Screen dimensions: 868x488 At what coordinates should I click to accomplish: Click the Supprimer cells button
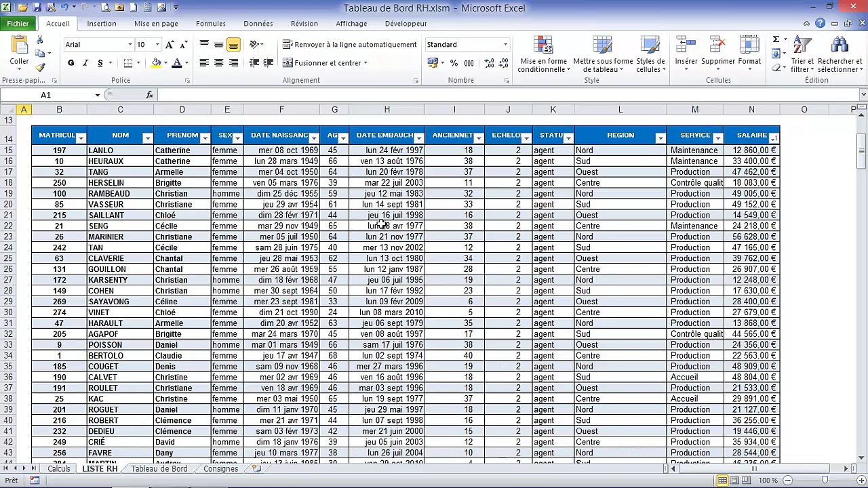718,53
